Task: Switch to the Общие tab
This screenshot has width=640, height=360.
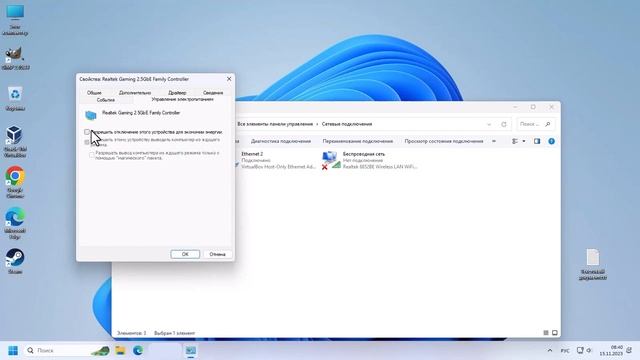Action: tap(94, 93)
